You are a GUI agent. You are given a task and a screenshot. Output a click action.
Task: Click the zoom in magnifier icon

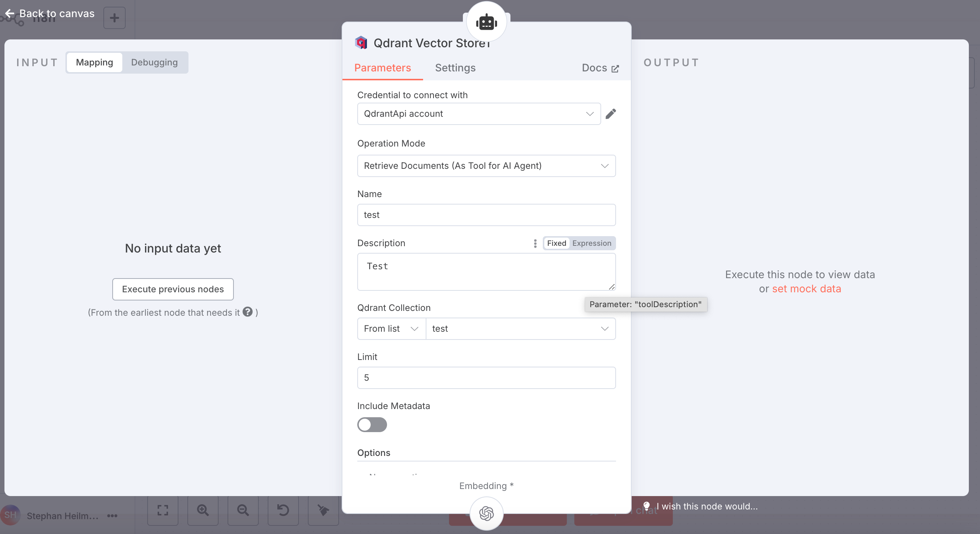(203, 511)
